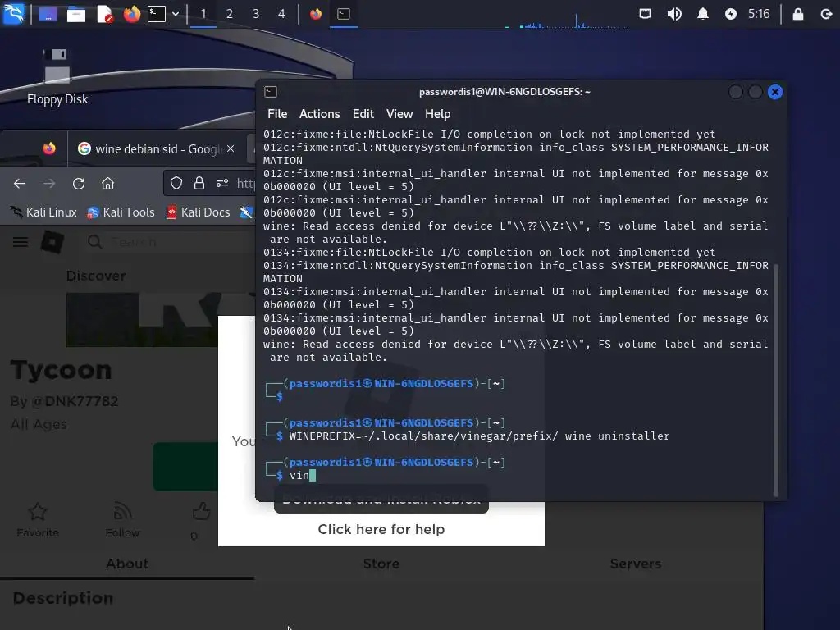Open the terminal Help menu
The width and height of the screenshot is (840, 630).
tap(438, 114)
